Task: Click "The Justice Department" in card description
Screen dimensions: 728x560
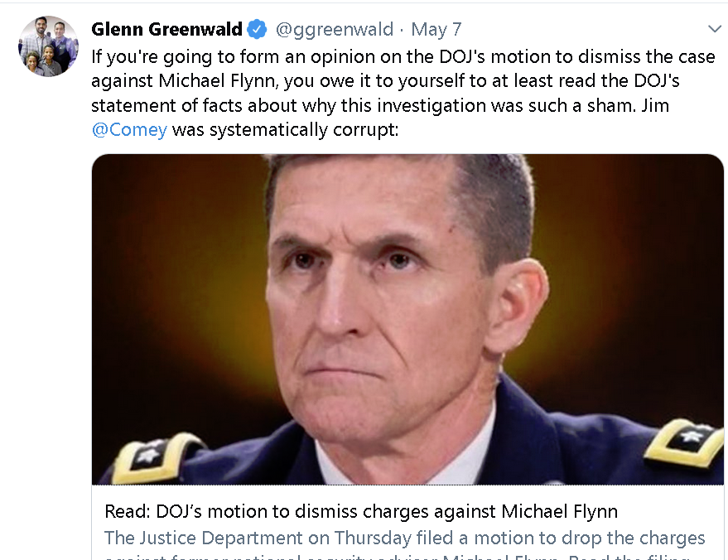Action: point(204,538)
